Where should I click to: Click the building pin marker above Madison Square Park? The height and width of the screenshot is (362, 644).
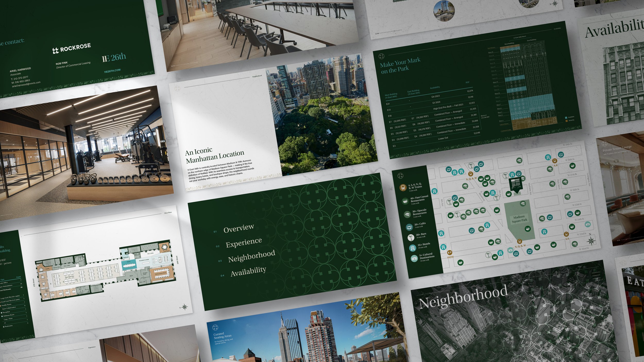click(516, 185)
